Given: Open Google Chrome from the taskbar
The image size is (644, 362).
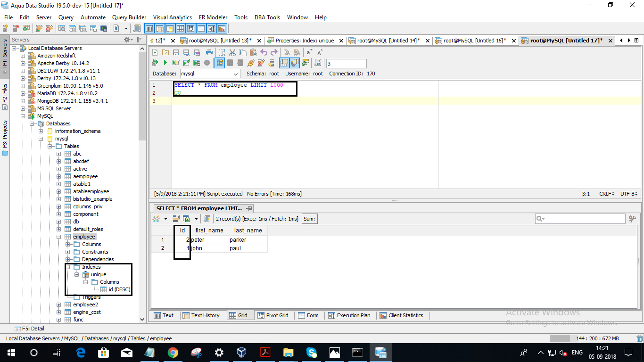Looking at the screenshot, I should (173, 352).
